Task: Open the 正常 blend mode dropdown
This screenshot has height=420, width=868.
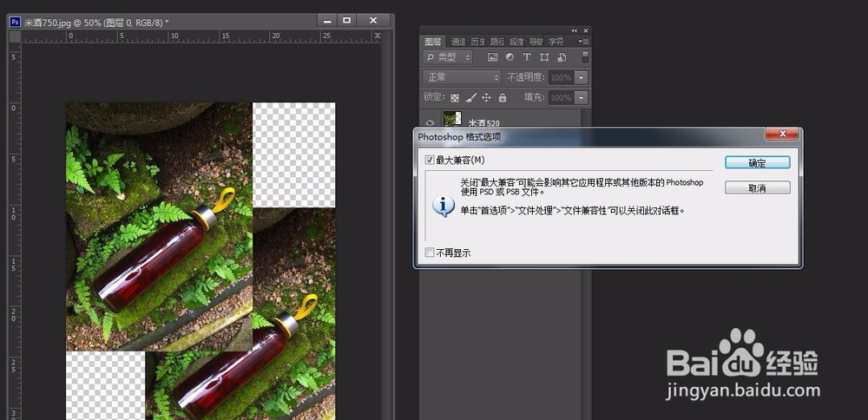Action: (x=462, y=77)
